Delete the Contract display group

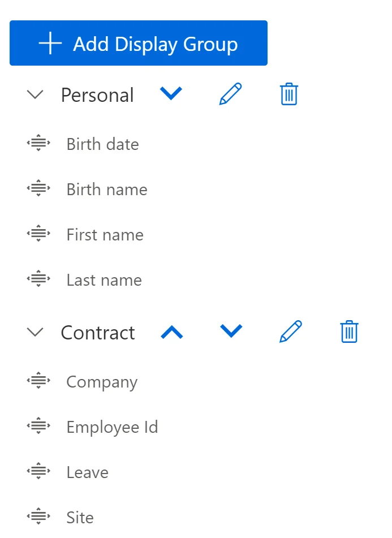(x=349, y=332)
